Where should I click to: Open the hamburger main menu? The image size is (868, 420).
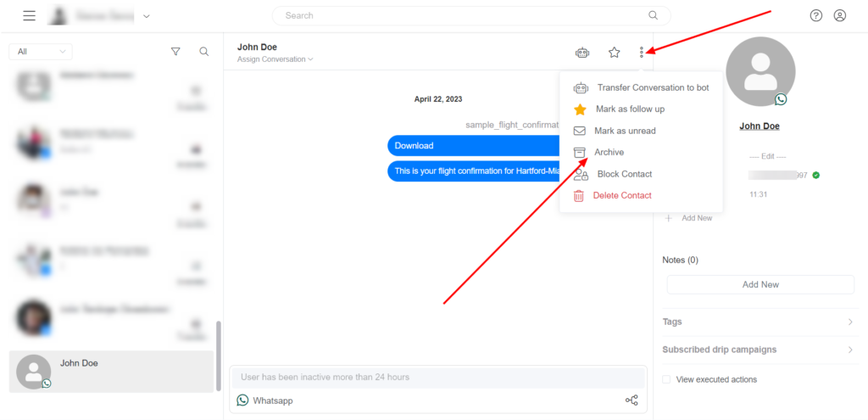point(30,15)
